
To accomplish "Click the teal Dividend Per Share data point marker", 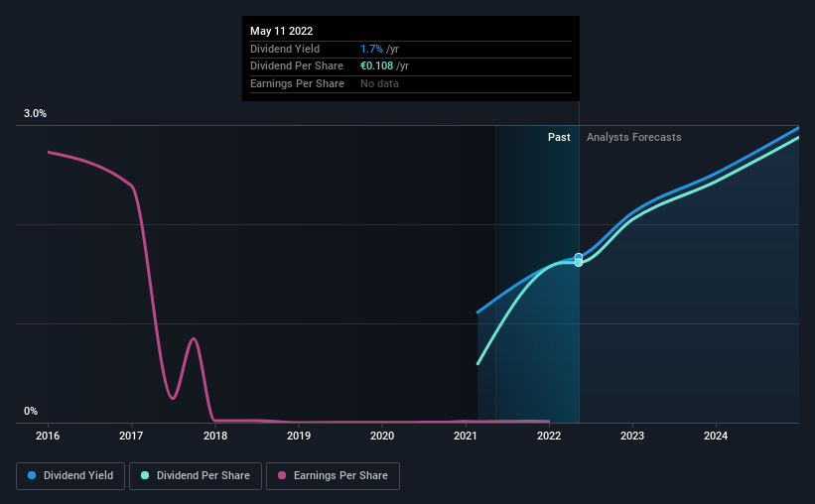I will pyautogui.click(x=579, y=263).
